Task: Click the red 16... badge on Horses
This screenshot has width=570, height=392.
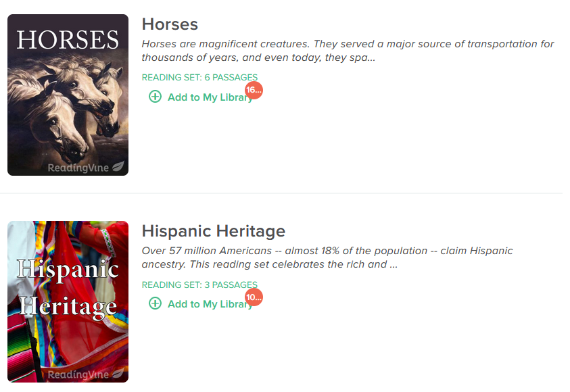Action: (x=254, y=90)
